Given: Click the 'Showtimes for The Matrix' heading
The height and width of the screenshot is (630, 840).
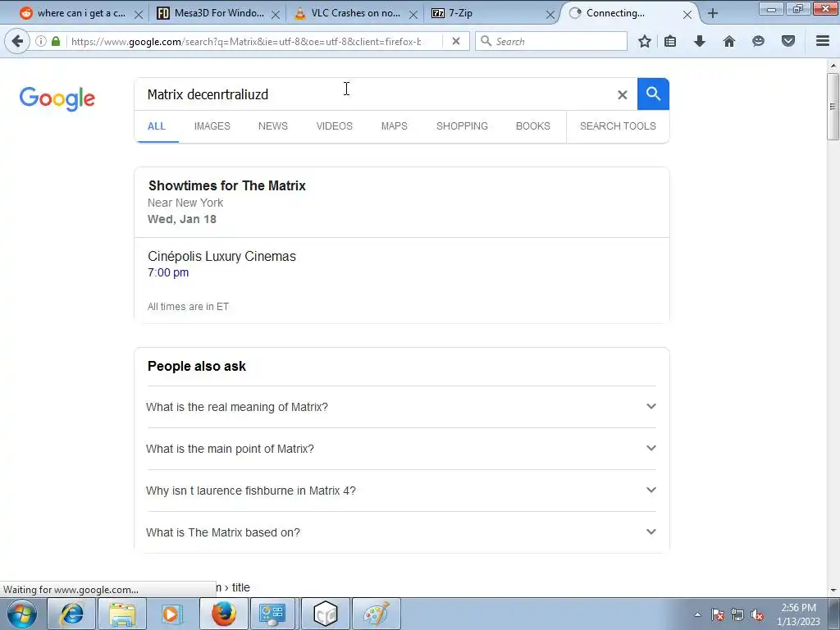Looking at the screenshot, I should (227, 186).
